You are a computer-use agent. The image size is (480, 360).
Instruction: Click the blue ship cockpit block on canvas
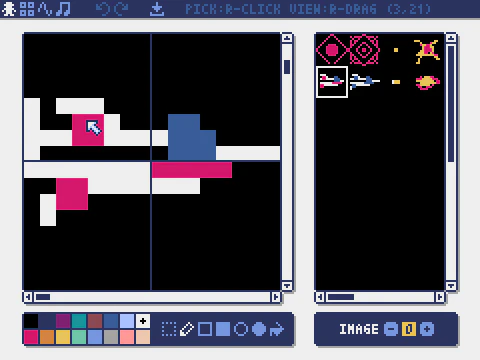[191, 137]
